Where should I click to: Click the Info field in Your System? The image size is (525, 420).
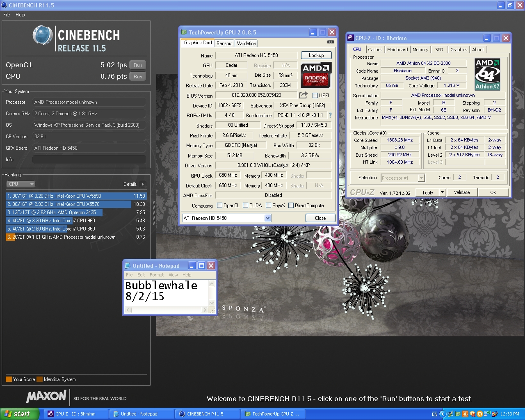click(89, 160)
